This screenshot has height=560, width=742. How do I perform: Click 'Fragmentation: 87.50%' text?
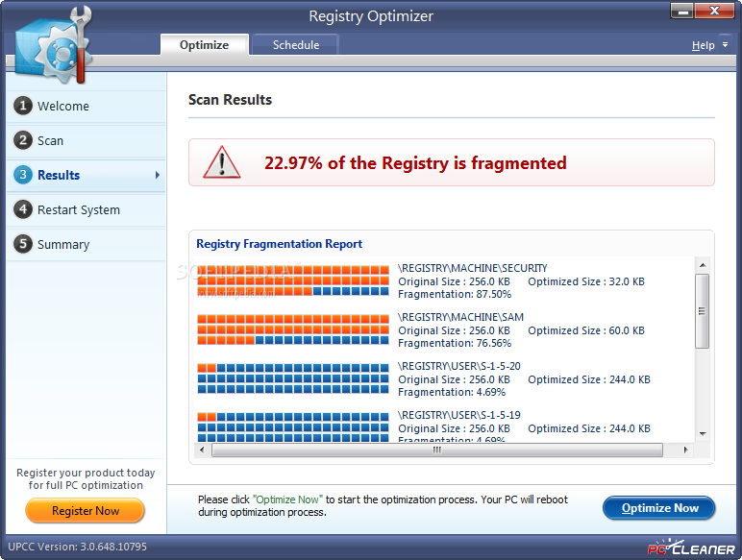[x=455, y=294]
